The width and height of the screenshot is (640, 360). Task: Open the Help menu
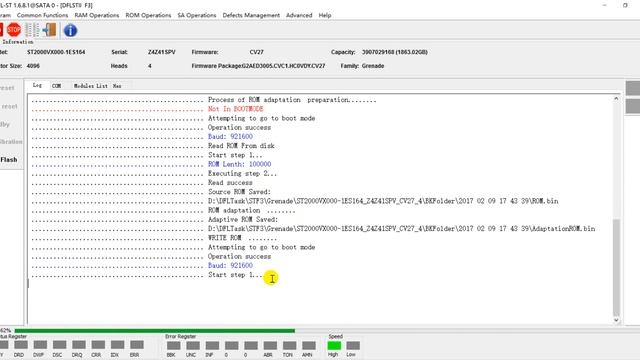click(x=325, y=15)
